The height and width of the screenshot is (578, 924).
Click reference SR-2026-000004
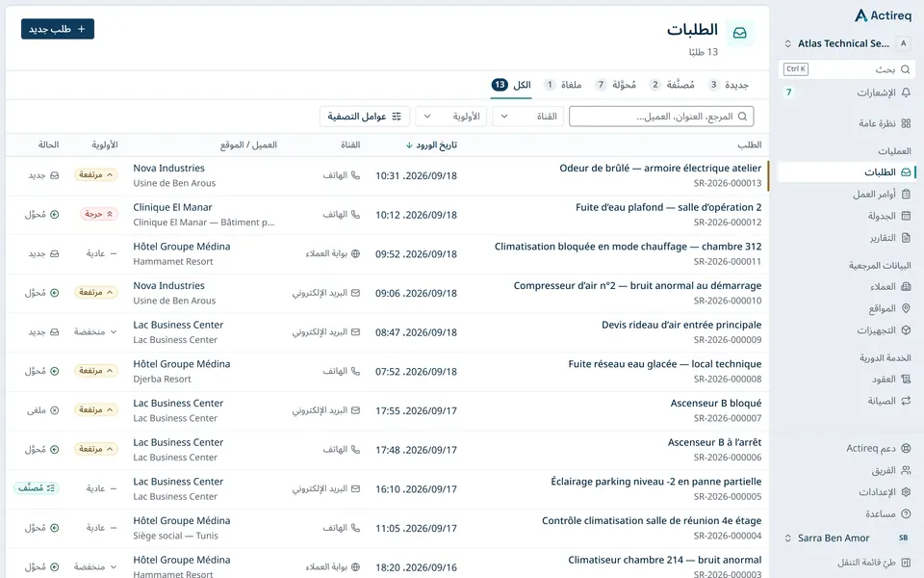tap(728, 536)
